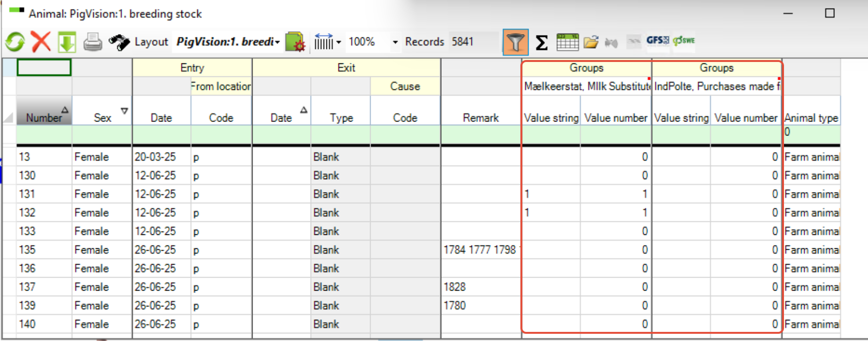
Task: Click the green filter cell under Number
Action: [x=44, y=134]
